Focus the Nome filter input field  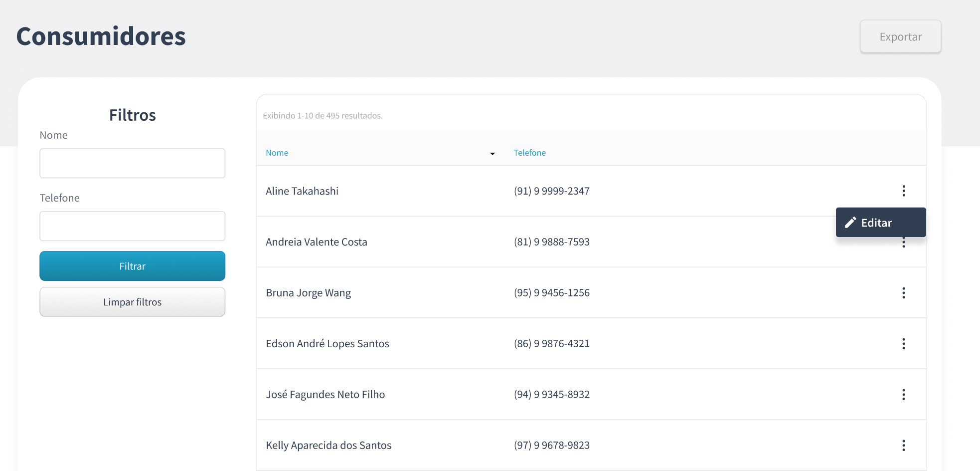click(x=132, y=163)
